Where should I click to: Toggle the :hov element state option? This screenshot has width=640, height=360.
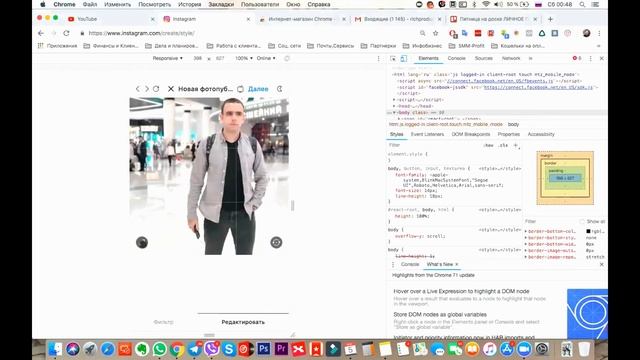(489, 145)
